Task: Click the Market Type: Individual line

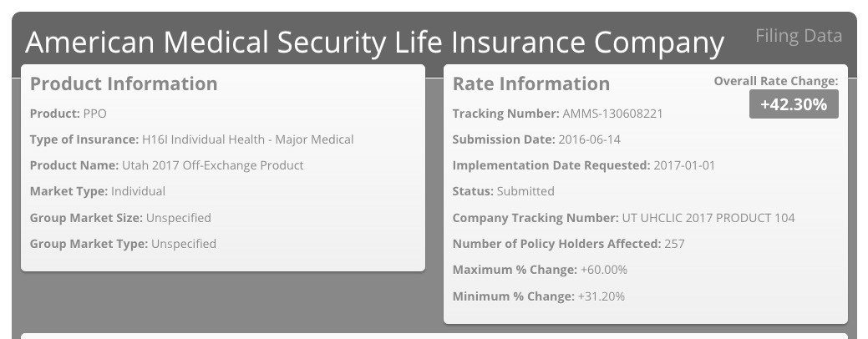Action: (x=97, y=191)
